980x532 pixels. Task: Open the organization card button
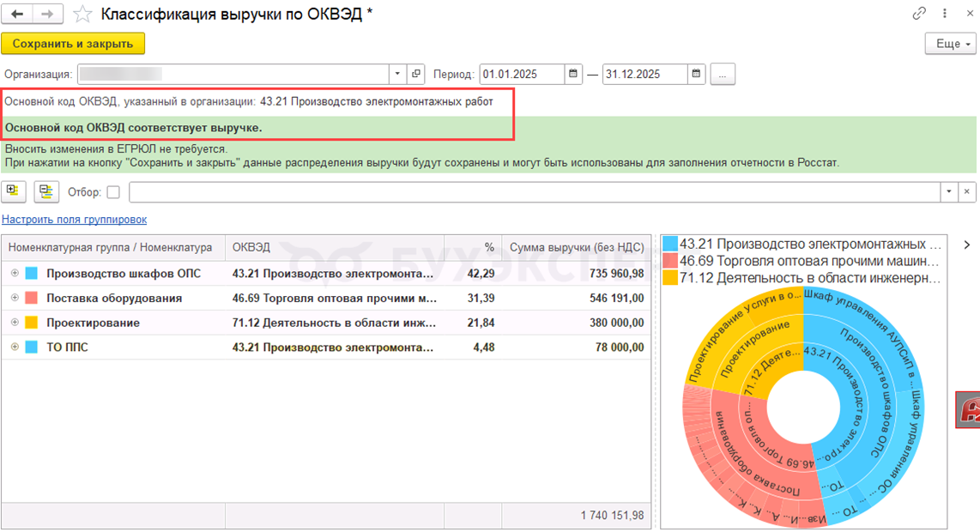[415, 75]
